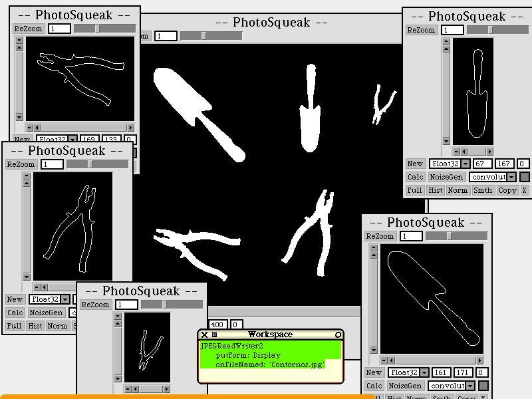Click the 'JPEGReadWriter2' text in Workspace
The height and width of the screenshot is (399, 532).
click(x=231, y=346)
